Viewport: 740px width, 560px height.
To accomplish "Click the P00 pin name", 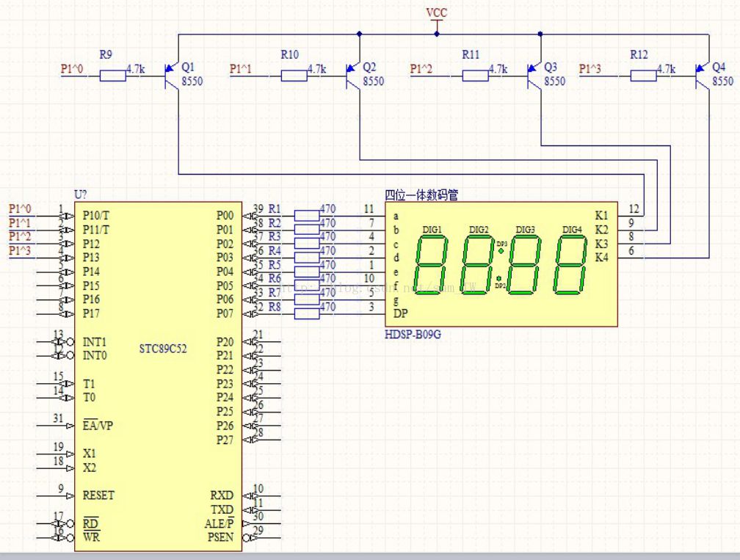I will tap(225, 216).
